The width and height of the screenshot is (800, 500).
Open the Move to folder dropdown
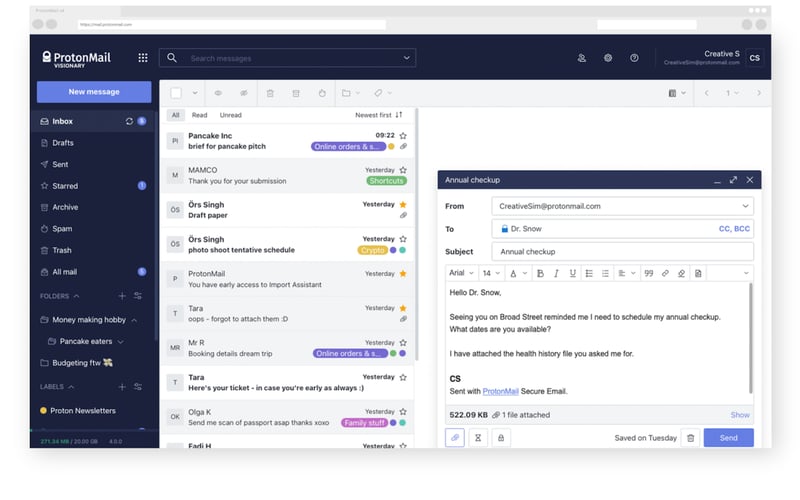pyautogui.click(x=351, y=93)
